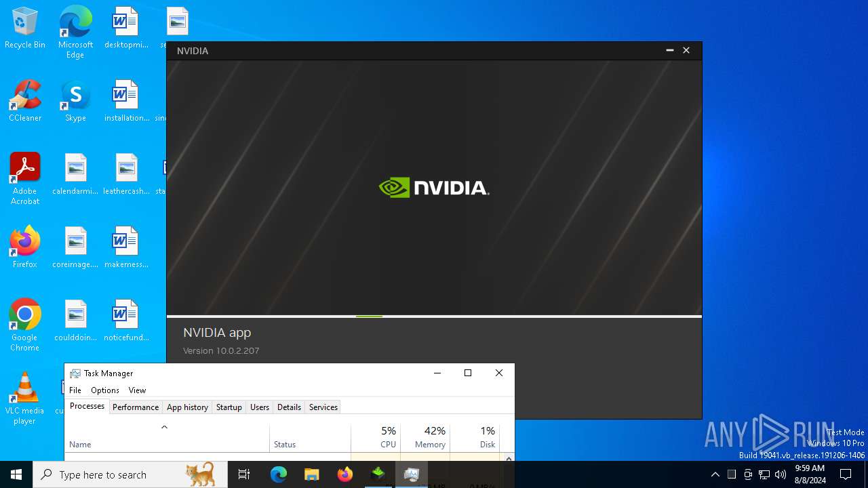Switch to the App history tab

[187, 407]
